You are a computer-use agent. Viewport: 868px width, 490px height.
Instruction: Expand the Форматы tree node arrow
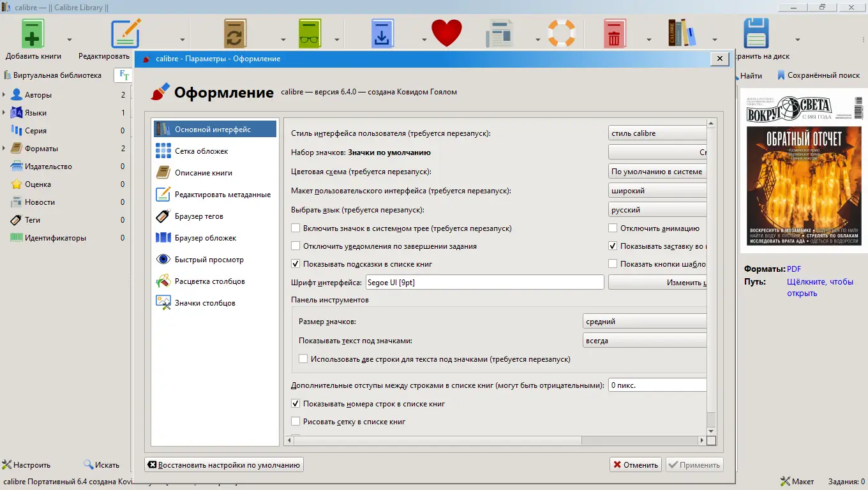(4, 149)
